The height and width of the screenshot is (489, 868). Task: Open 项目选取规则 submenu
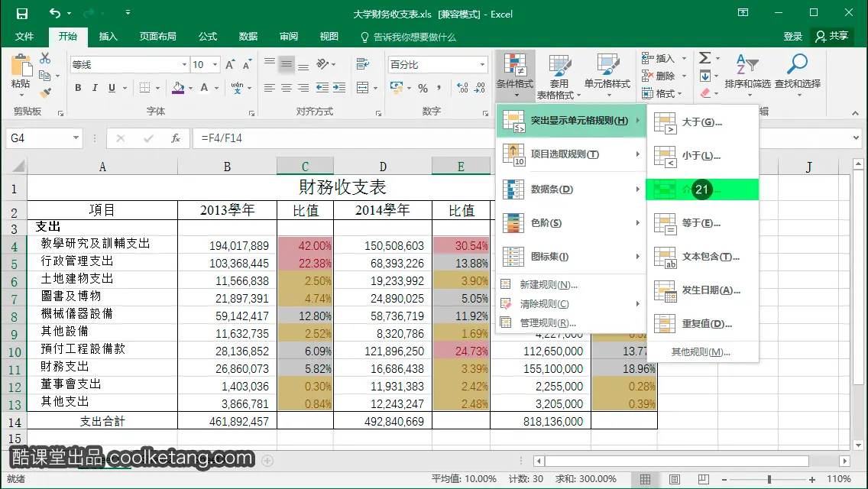point(571,154)
